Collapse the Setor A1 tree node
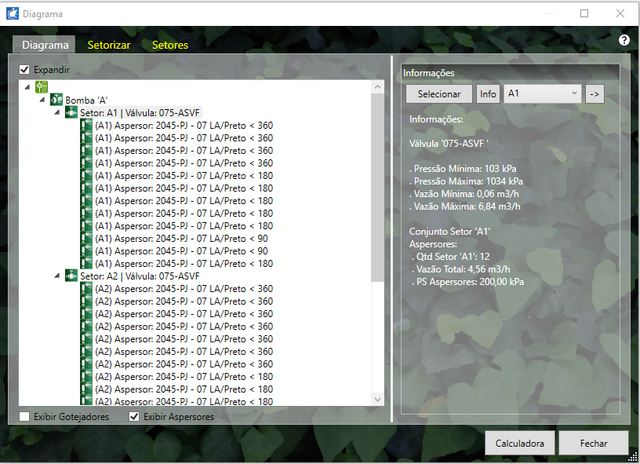The width and height of the screenshot is (640, 464). (57, 113)
